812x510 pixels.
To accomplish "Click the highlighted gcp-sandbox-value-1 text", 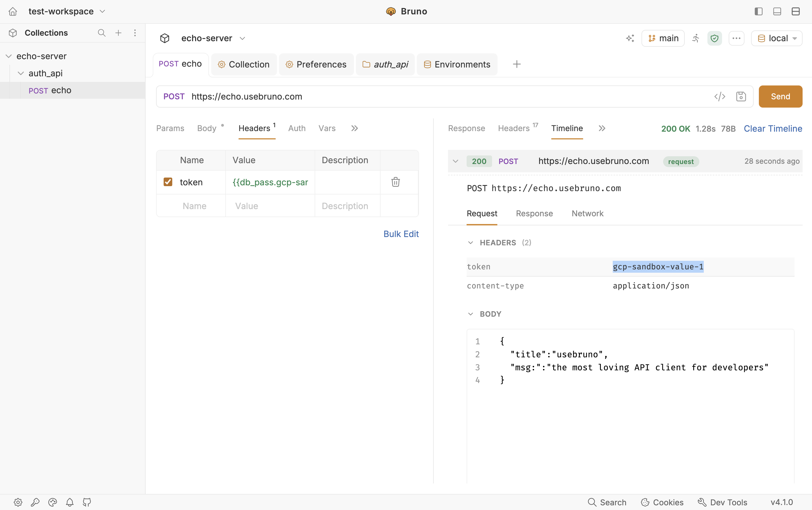I will tap(658, 267).
